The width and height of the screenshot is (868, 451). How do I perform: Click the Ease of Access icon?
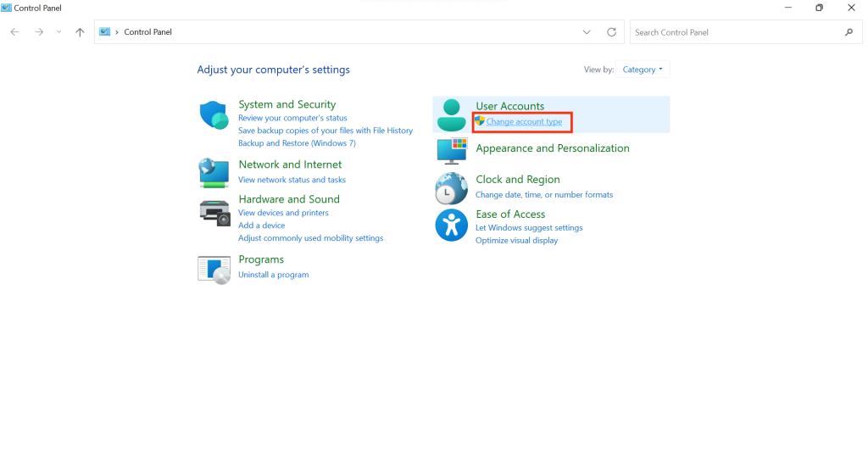(451, 225)
